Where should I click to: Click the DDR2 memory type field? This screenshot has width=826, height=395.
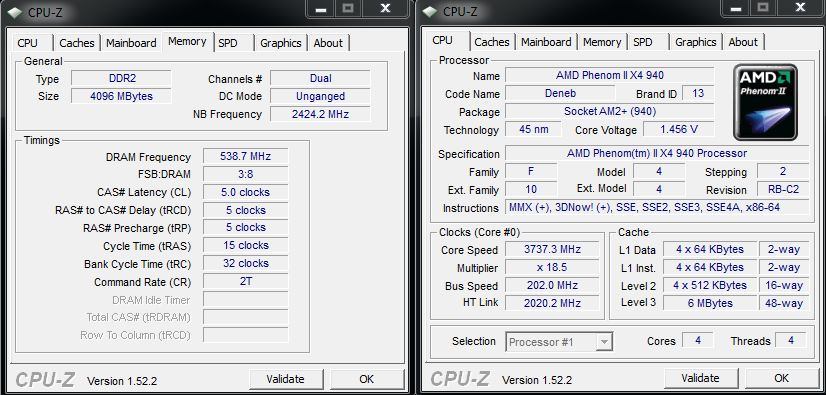click(122, 79)
